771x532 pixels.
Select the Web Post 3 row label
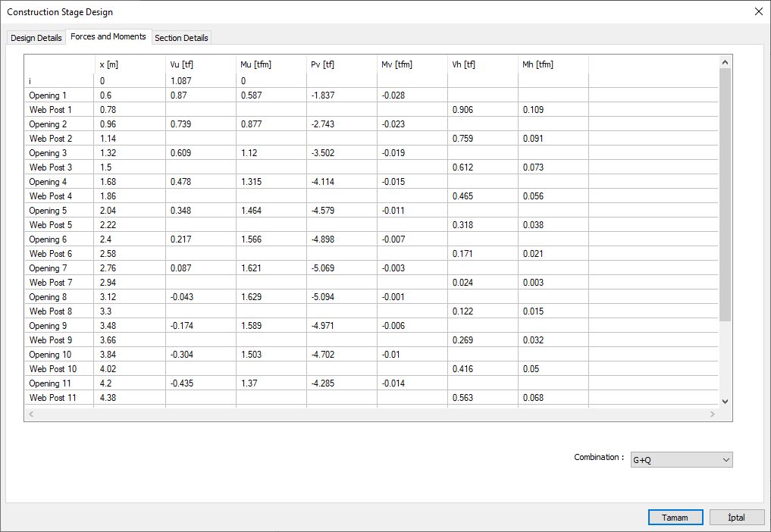pyautogui.click(x=51, y=167)
